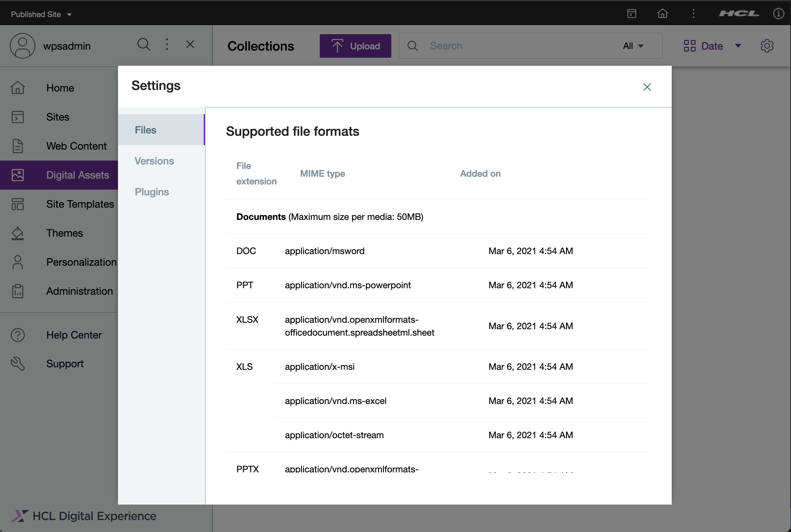Click the Themes paint bucket icon
This screenshot has height=532, width=791.
pyautogui.click(x=18, y=233)
